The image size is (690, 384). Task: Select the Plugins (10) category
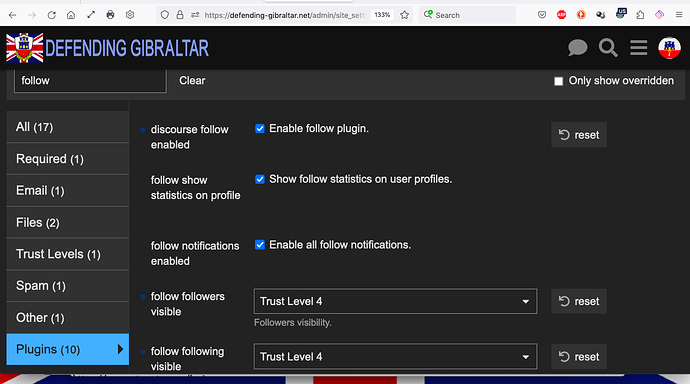68,349
